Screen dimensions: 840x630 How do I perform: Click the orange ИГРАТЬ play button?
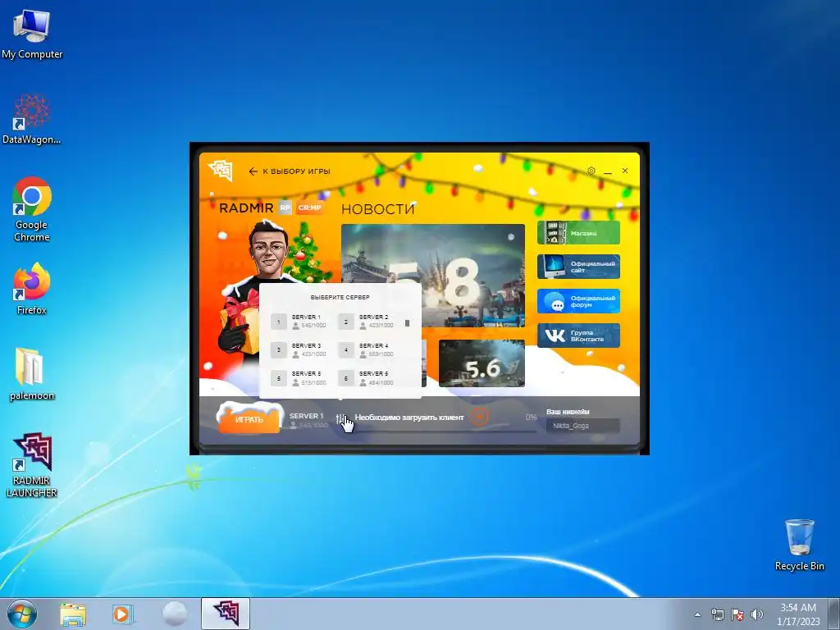click(249, 419)
